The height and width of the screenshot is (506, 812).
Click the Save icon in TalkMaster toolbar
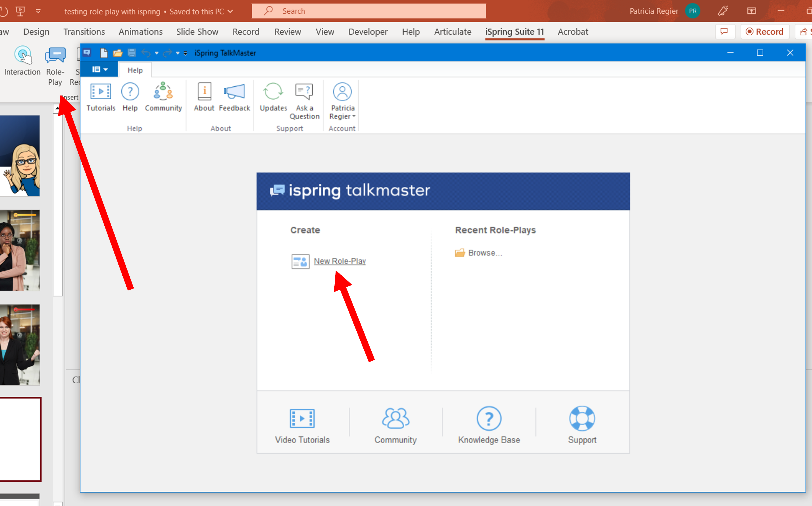click(132, 53)
